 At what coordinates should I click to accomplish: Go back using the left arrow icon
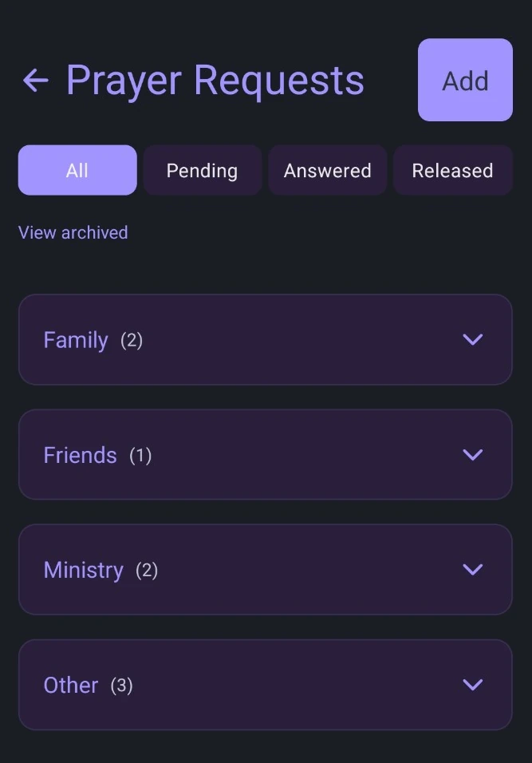36,81
